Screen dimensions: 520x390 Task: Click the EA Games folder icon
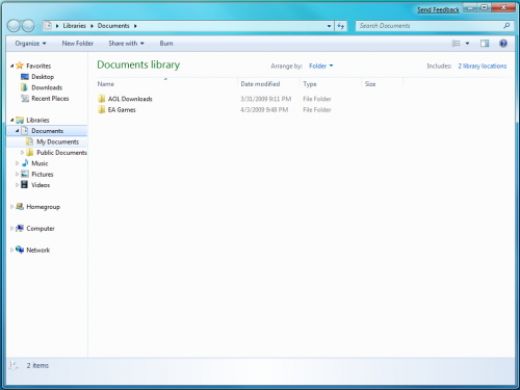point(102,110)
